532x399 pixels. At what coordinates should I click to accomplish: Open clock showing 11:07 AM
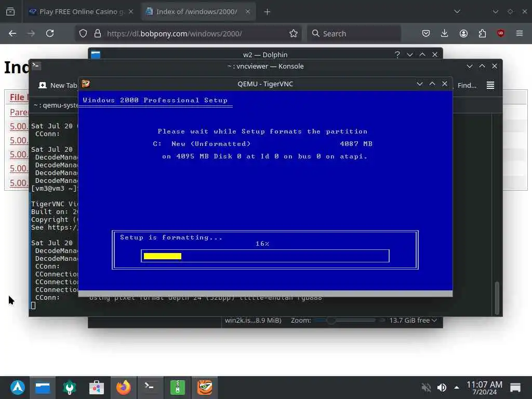click(x=484, y=388)
